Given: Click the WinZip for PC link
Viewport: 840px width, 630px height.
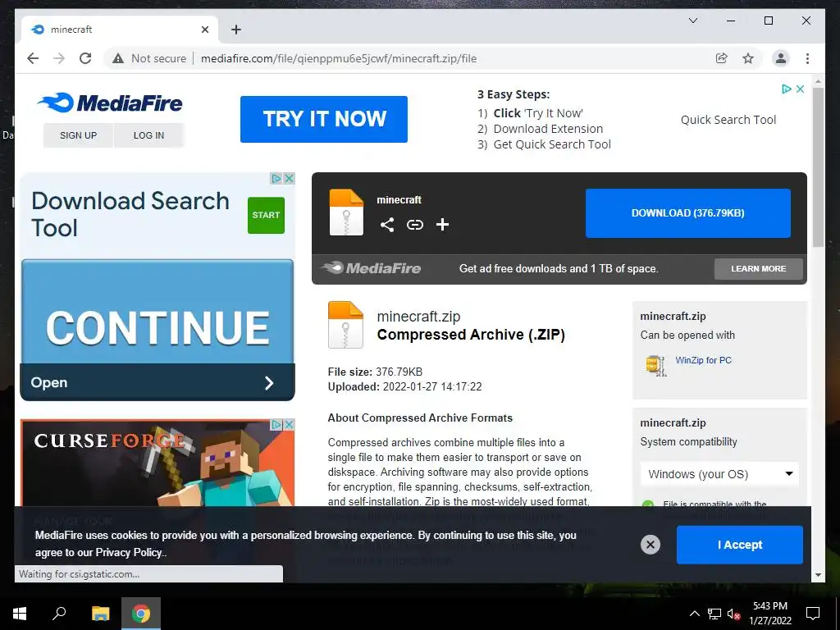Looking at the screenshot, I should point(703,360).
